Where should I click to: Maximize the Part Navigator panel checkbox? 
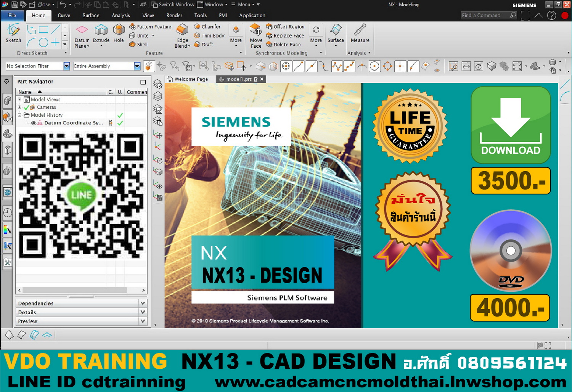[143, 82]
